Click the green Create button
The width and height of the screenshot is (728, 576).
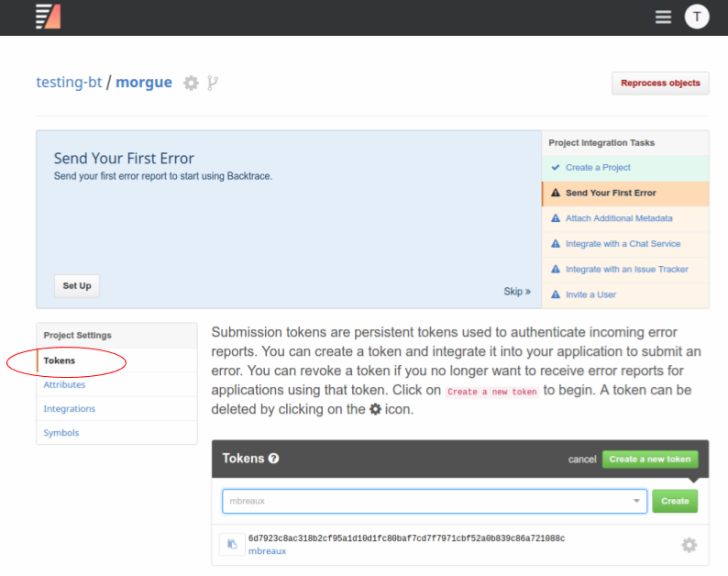click(675, 502)
